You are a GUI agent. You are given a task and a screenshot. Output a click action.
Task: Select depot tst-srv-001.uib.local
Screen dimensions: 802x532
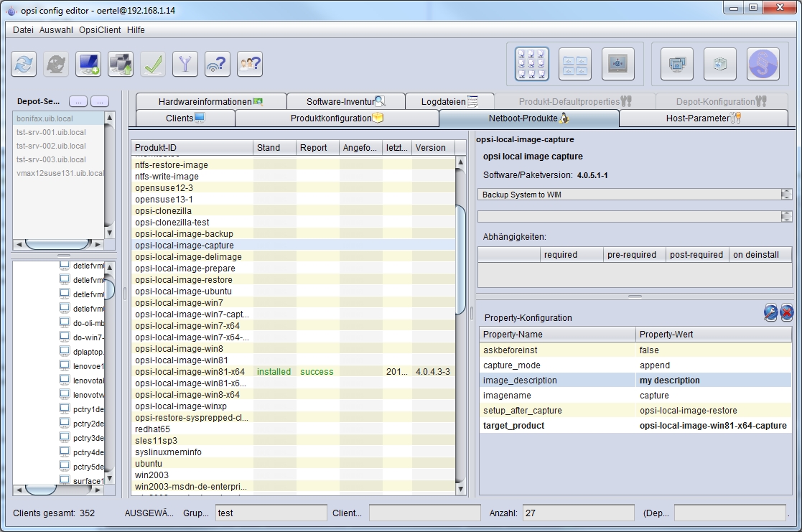58,132
